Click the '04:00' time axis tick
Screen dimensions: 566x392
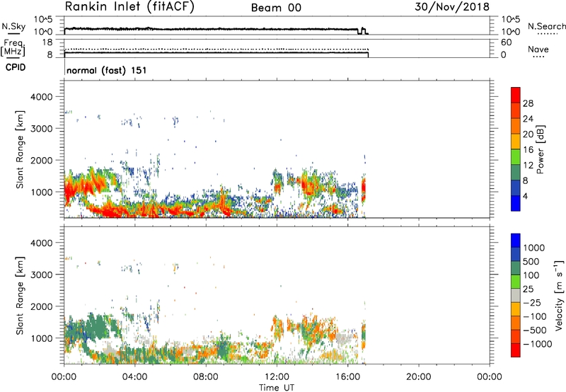[x=134, y=377]
